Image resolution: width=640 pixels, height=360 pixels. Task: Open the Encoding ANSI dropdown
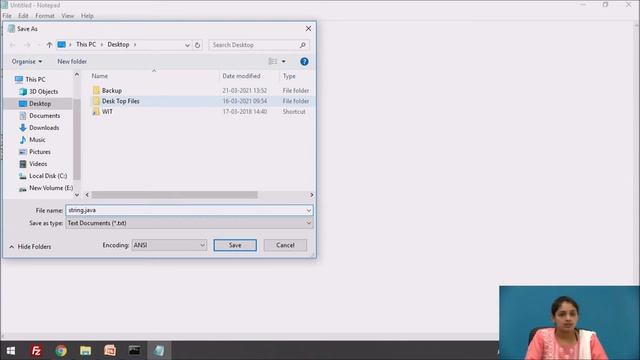(x=169, y=245)
